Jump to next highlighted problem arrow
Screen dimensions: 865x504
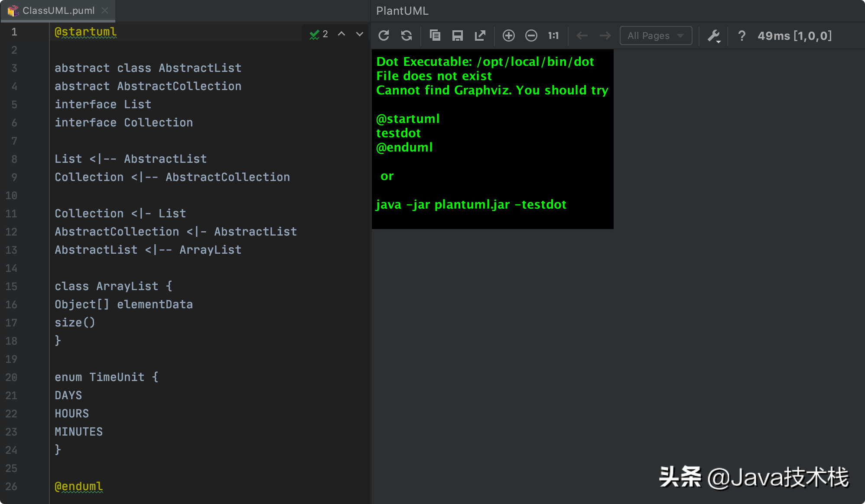pos(360,34)
